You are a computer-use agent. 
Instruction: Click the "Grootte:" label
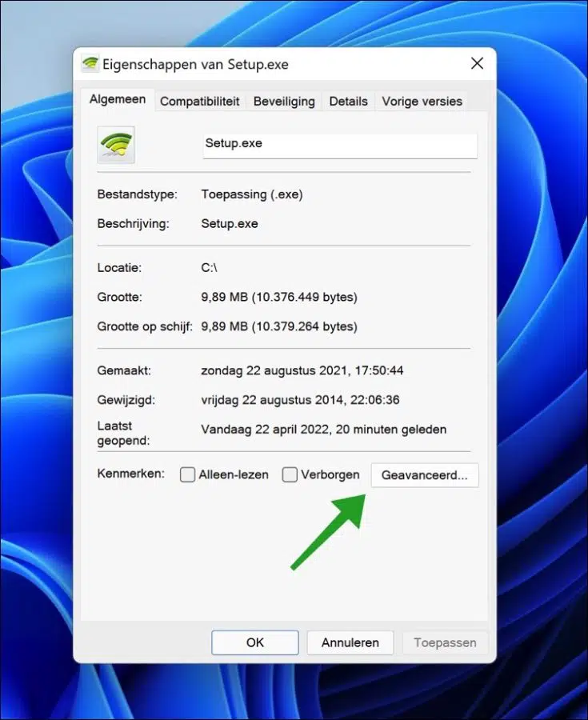(120, 297)
